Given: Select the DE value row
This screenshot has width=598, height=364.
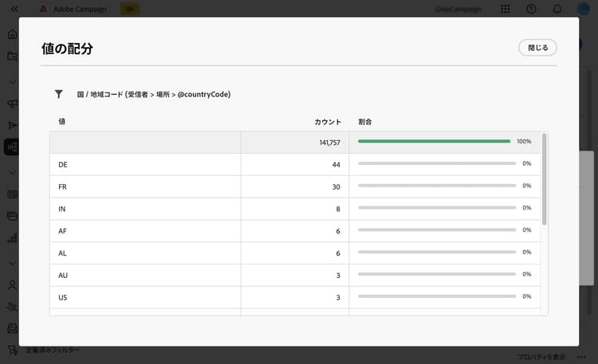Looking at the screenshot, I should [x=295, y=165].
